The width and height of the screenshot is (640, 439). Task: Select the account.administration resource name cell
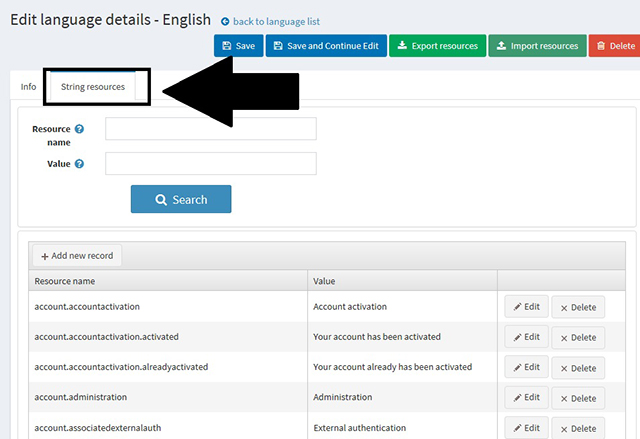168,397
